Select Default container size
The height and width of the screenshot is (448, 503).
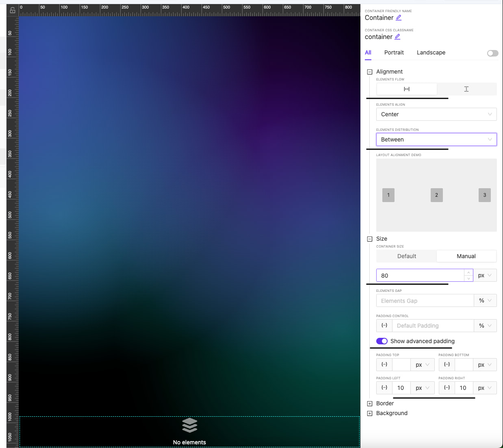pos(406,256)
